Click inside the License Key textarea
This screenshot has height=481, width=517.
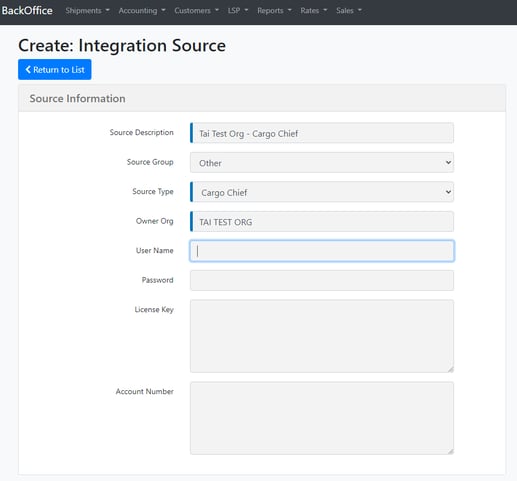pyautogui.click(x=322, y=336)
